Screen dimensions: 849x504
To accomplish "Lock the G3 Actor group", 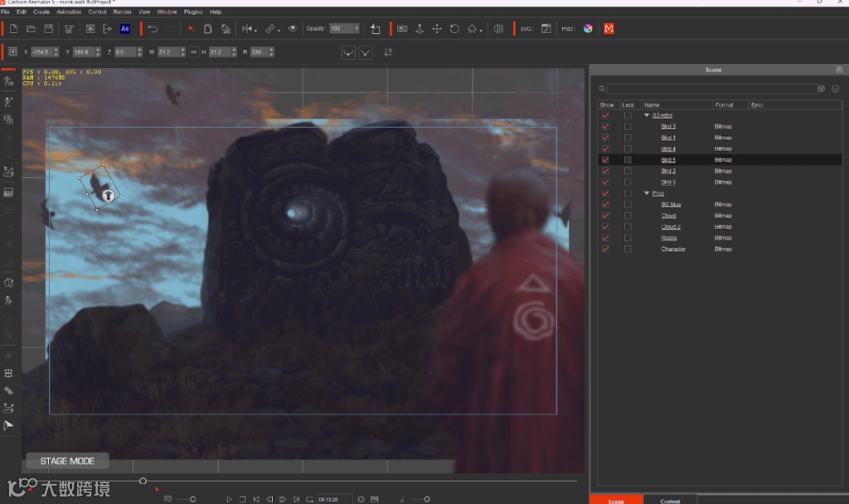I will [628, 115].
